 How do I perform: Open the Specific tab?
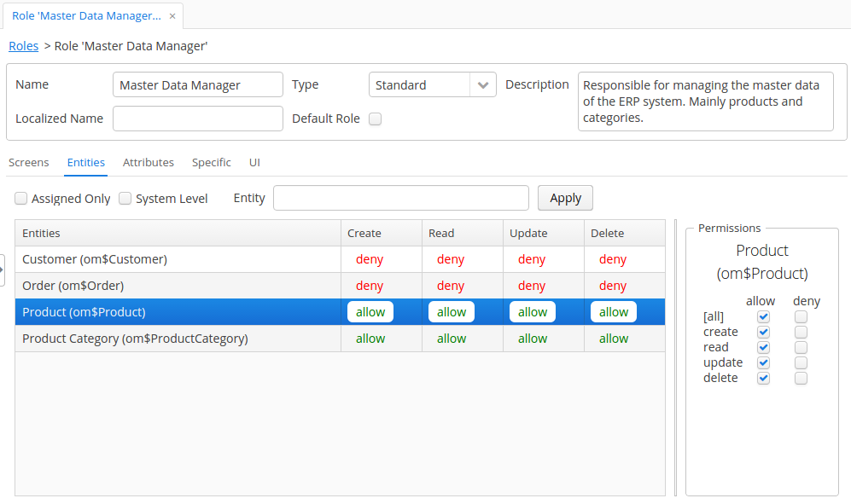211,162
